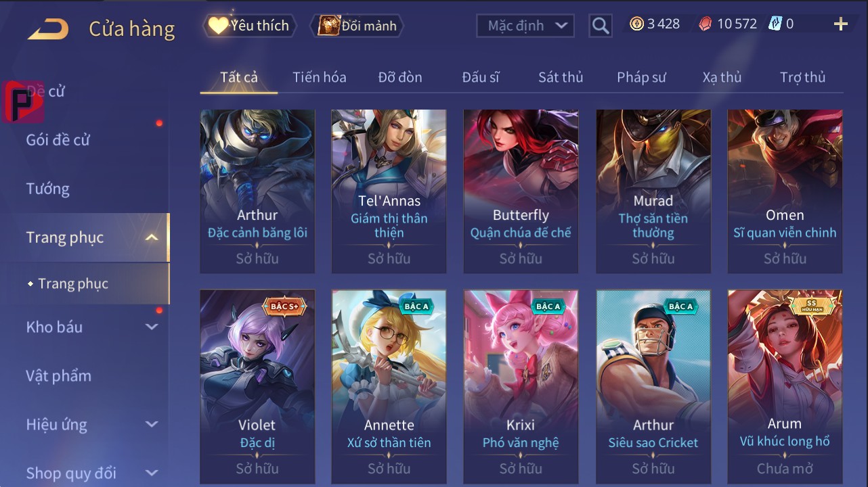Tap the back arrow icon
The image size is (868, 487).
tap(48, 29)
